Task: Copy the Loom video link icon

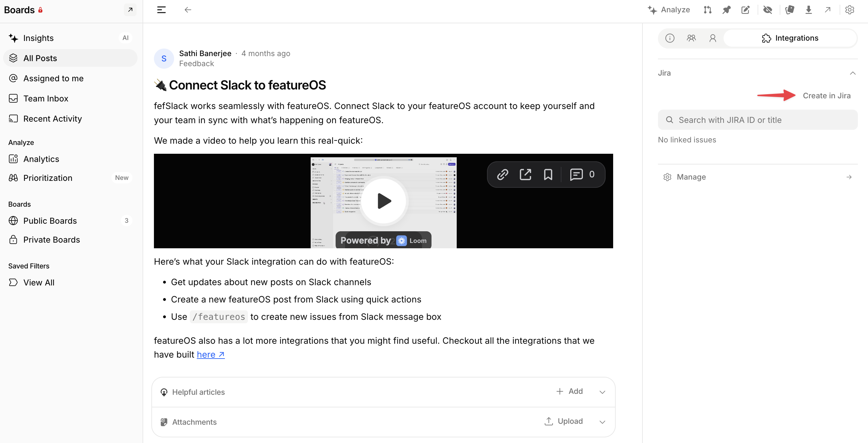Action: pos(502,174)
